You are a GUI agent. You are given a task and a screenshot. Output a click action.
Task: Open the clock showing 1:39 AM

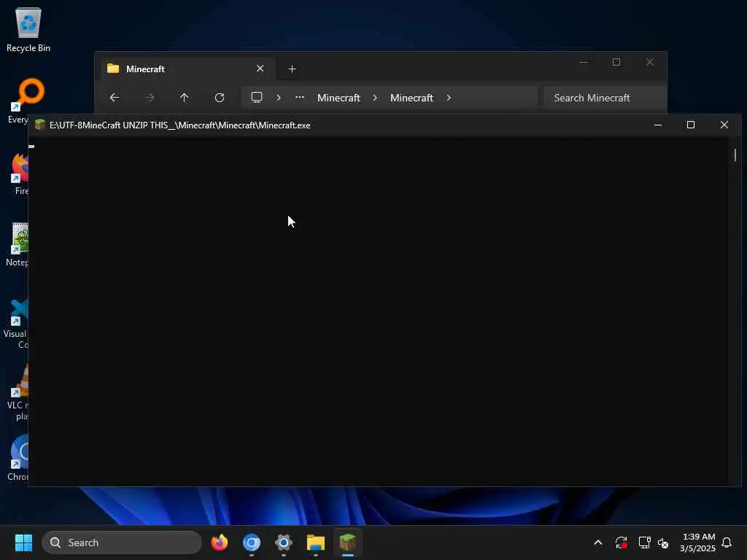pos(697,542)
